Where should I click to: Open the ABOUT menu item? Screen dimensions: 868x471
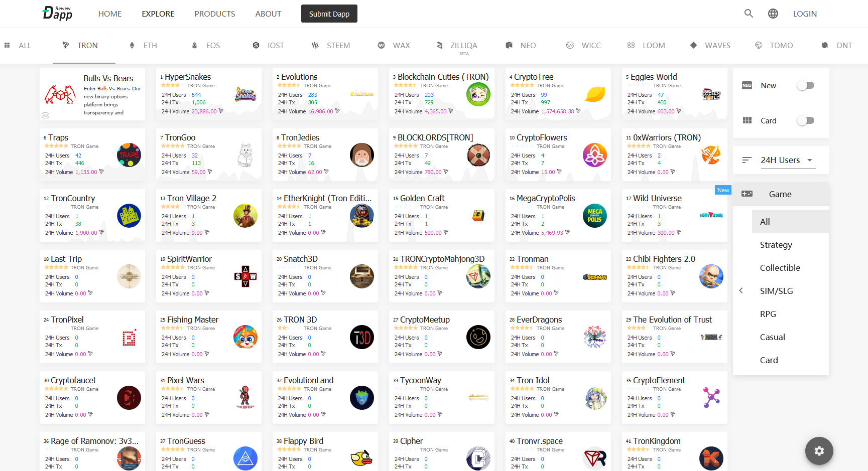coord(268,14)
